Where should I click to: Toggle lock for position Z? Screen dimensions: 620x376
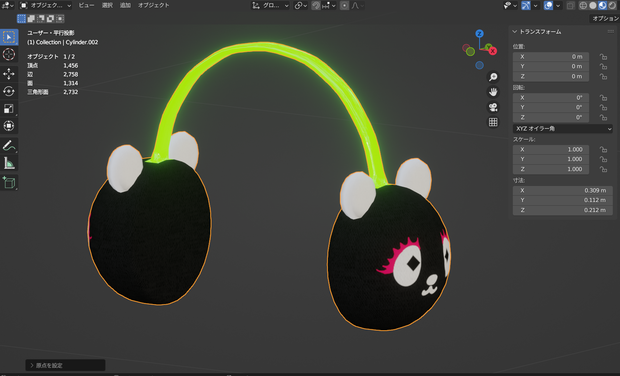click(603, 77)
